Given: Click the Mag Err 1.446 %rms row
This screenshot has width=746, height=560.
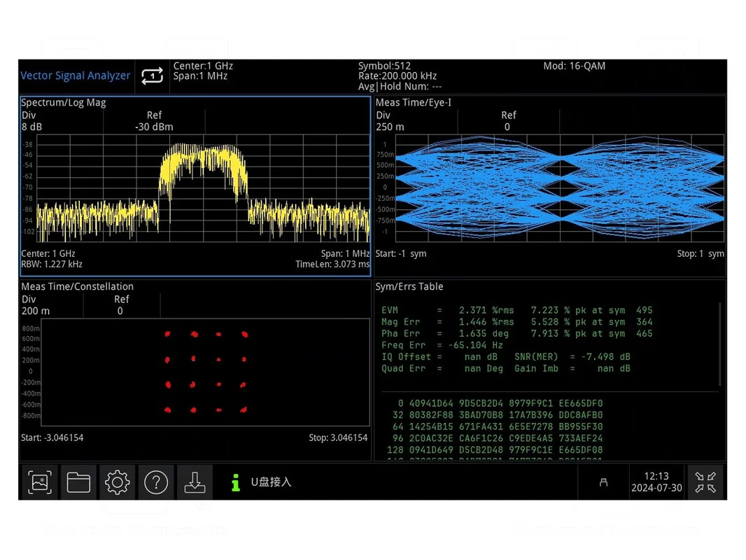Looking at the screenshot, I should pyautogui.click(x=516, y=322).
